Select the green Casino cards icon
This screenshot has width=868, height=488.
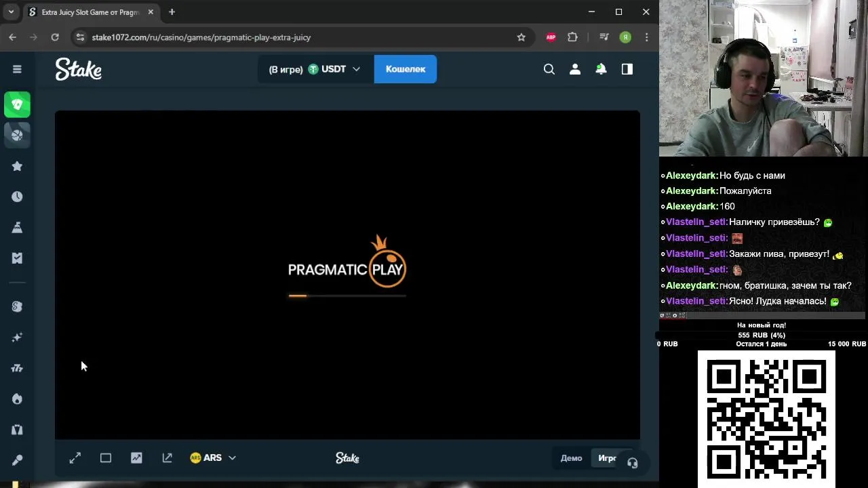pos(17,104)
